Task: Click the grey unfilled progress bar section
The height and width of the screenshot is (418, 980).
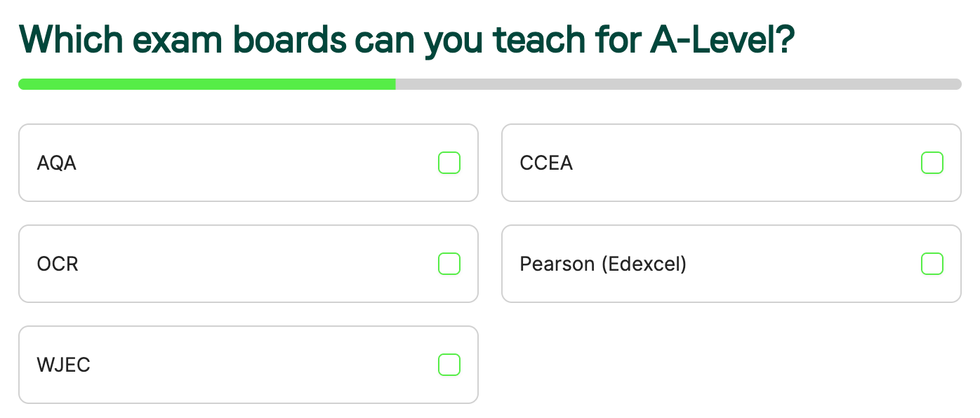Action: tap(679, 84)
